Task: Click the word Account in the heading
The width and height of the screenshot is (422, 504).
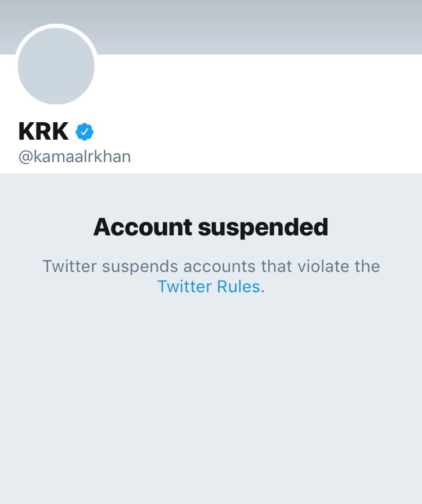Action: (x=143, y=226)
